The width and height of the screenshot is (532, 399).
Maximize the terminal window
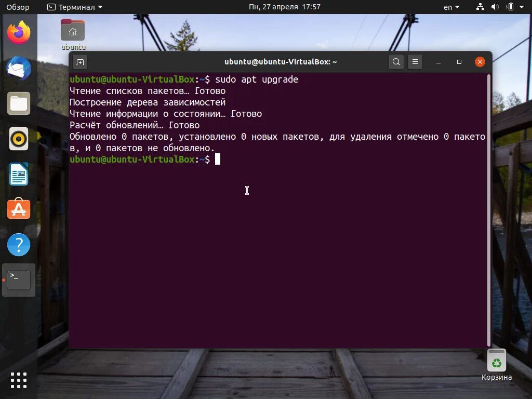459,62
